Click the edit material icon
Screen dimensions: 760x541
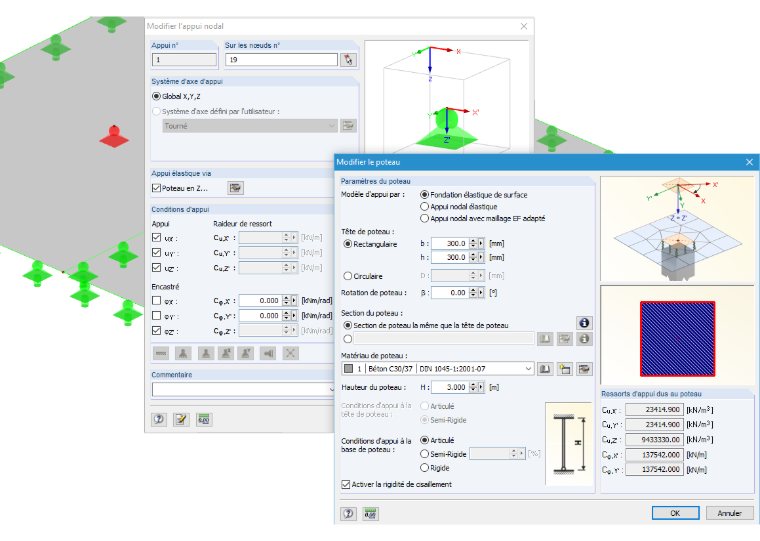pos(584,369)
